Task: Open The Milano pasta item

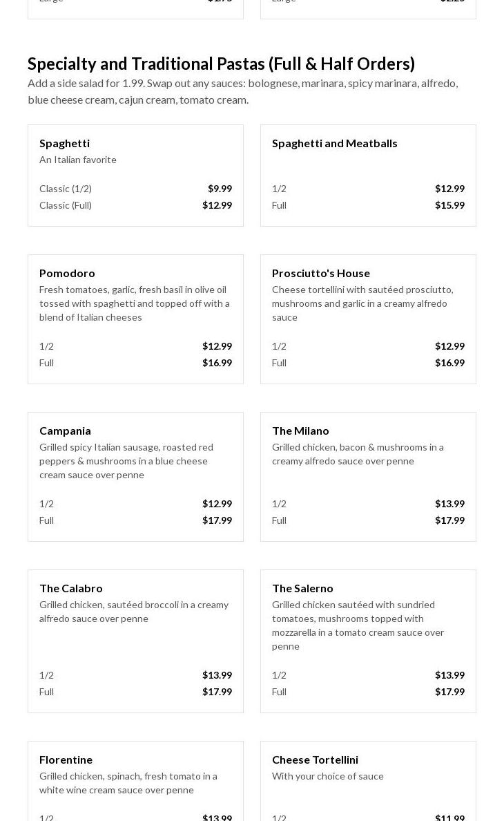Action: (301, 431)
